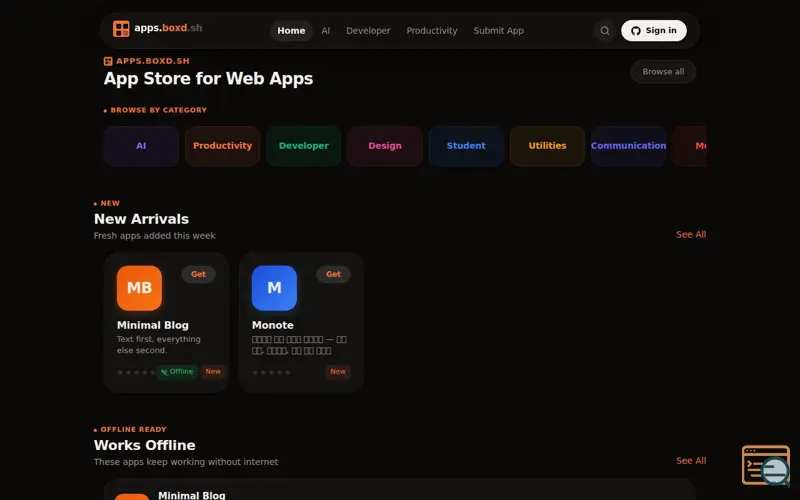Click the 'Works Offline' section heading
Viewport: 800px width, 500px height.
tap(144, 445)
